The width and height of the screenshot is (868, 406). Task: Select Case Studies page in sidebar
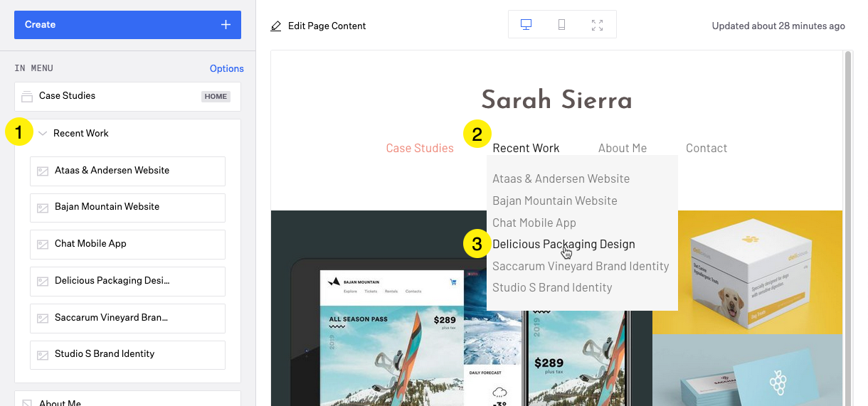pyautogui.click(x=127, y=97)
